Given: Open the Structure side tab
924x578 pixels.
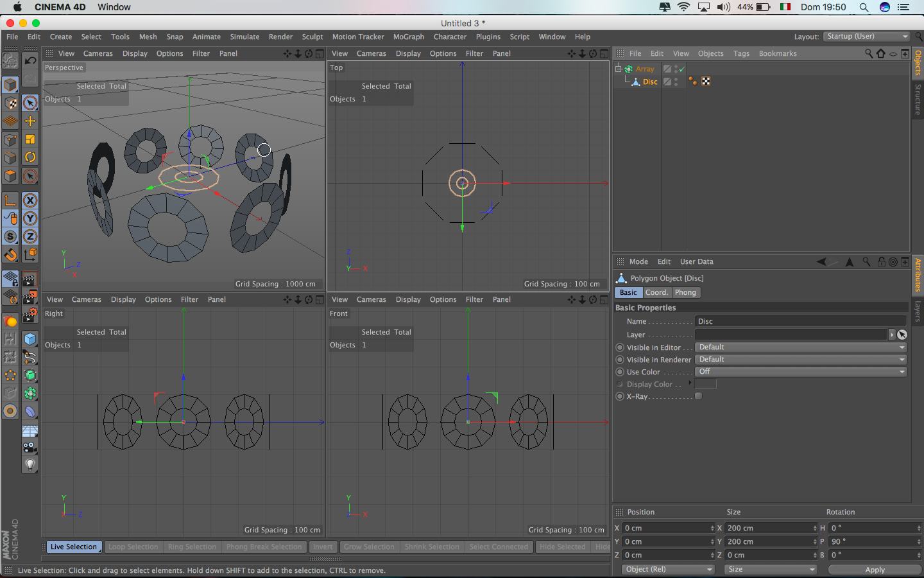Looking at the screenshot, I should [918, 100].
